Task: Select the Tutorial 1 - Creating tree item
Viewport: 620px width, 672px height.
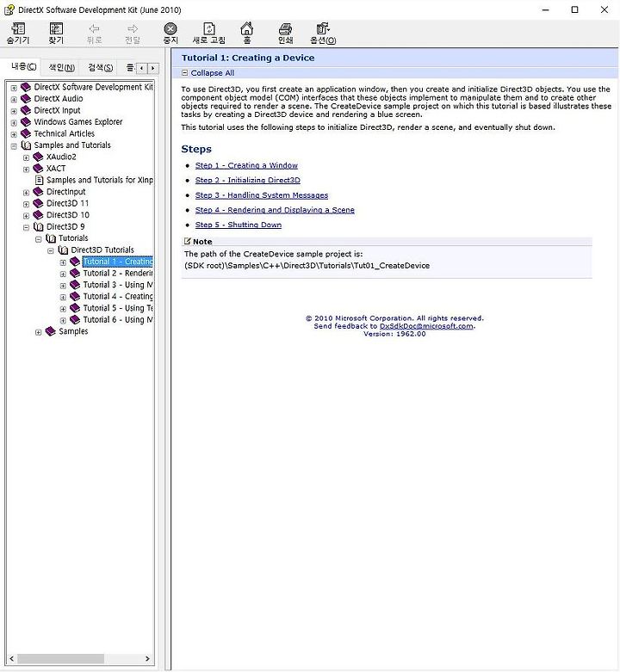Action: pyautogui.click(x=118, y=262)
